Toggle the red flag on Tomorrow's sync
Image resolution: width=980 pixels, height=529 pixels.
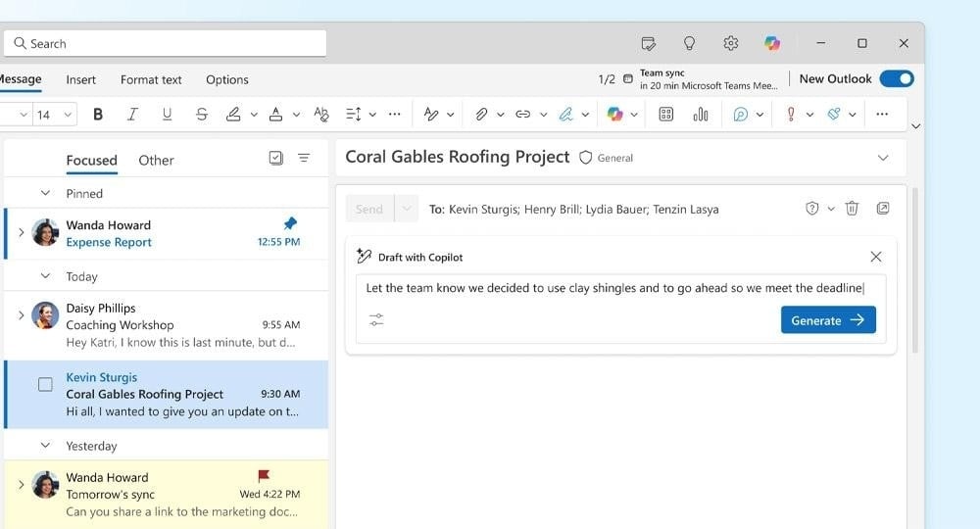pos(263,476)
